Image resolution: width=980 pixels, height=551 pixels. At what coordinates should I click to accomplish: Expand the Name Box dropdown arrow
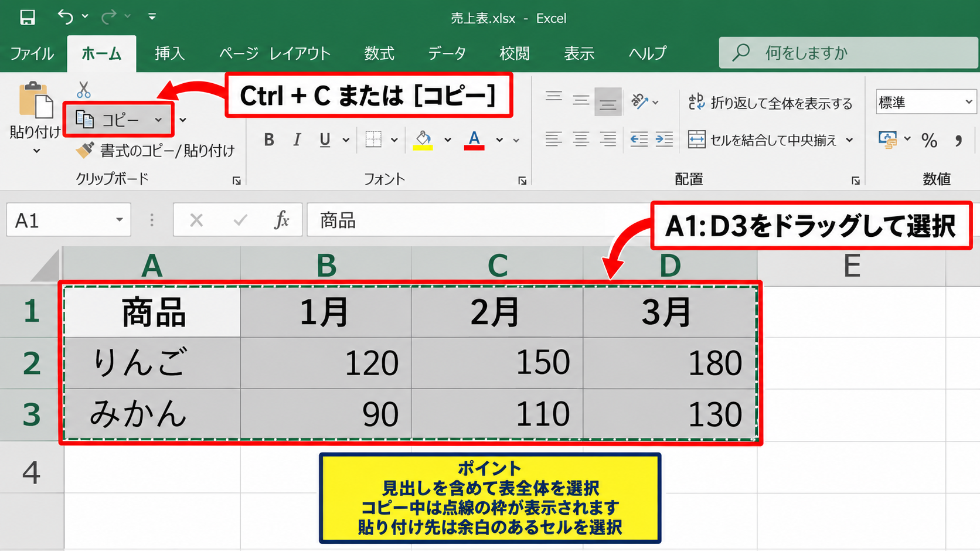pos(120,220)
